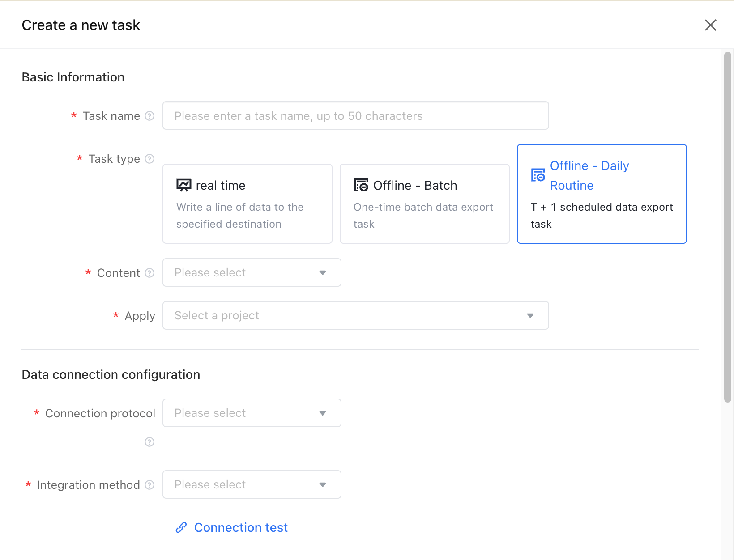
Task: Click the help icon beside Content
Action: tap(149, 273)
